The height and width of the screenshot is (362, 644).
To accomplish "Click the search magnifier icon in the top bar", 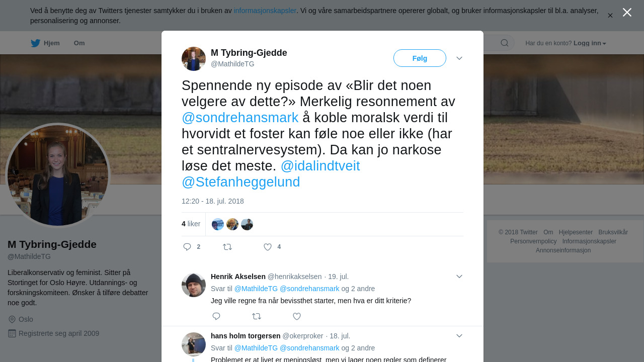I will click(x=505, y=43).
